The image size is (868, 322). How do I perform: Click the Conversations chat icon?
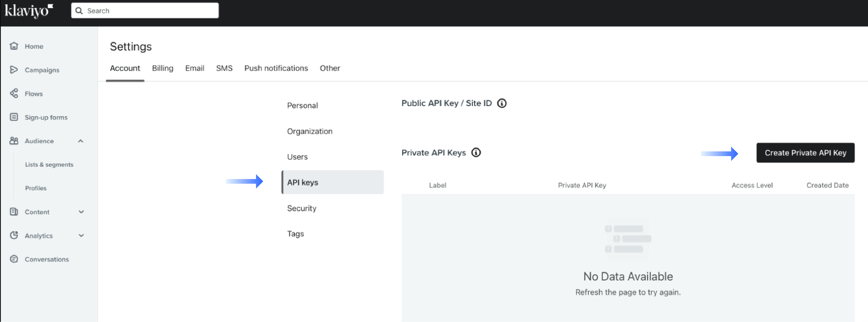pyautogui.click(x=14, y=259)
